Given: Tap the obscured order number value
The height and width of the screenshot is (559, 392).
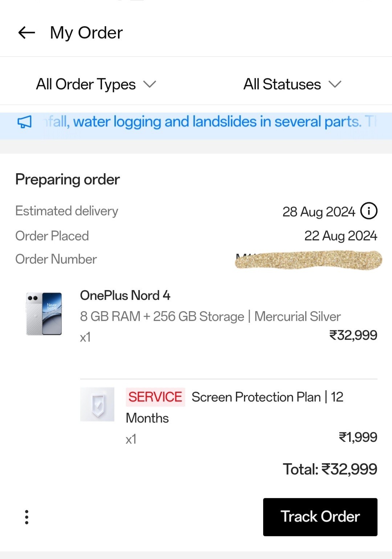Looking at the screenshot, I should pos(309,260).
